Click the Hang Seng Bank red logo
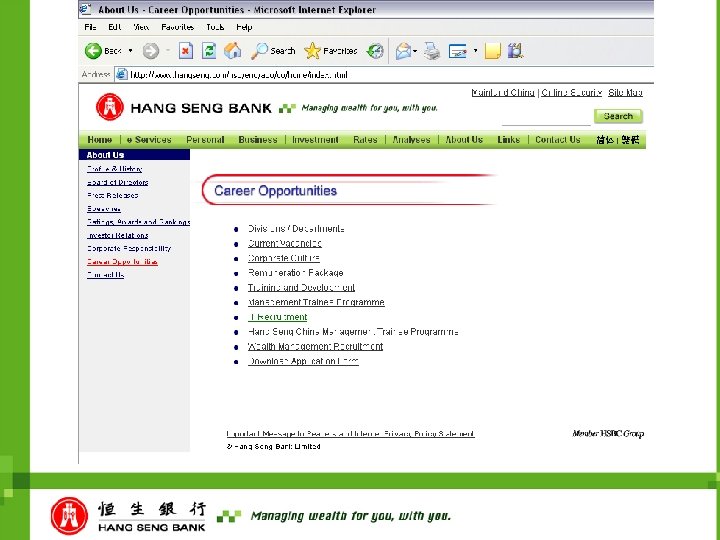This screenshot has width=720, height=540. (x=110, y=107)
